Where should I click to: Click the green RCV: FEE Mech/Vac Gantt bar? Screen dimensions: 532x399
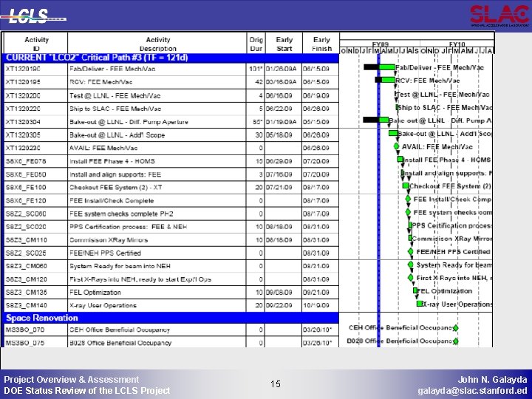(x=388, y=80)
